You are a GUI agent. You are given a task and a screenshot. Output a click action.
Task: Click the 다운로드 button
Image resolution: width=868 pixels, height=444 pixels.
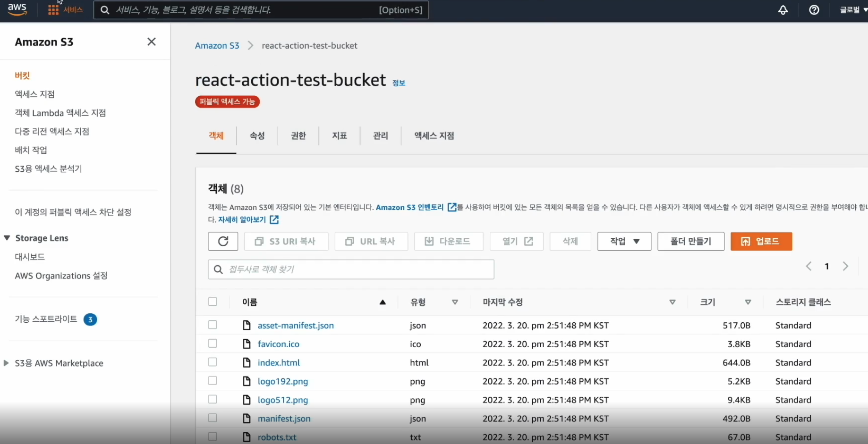tap(449, 242)
